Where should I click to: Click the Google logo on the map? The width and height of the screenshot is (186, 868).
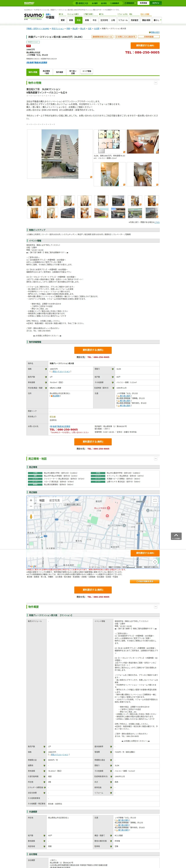click(32, 566)
